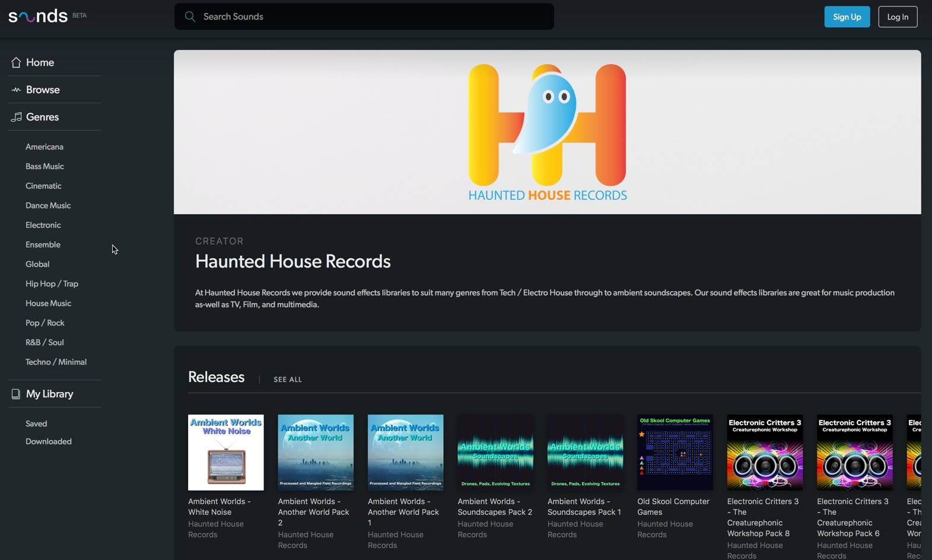Click the Sign Up button
Image resolution: width=932 pixels, height=560 pixels.
pyautogui.click(x=847, y=17)
